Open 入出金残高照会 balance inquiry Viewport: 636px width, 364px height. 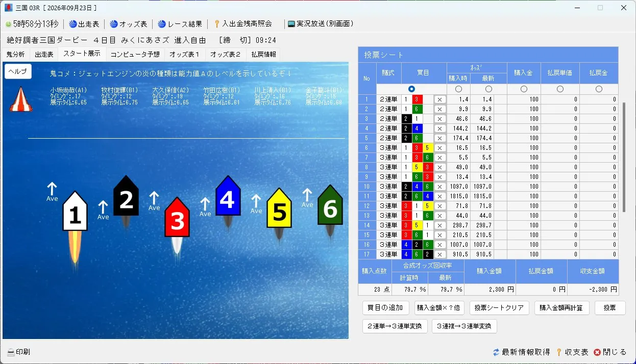243,24
